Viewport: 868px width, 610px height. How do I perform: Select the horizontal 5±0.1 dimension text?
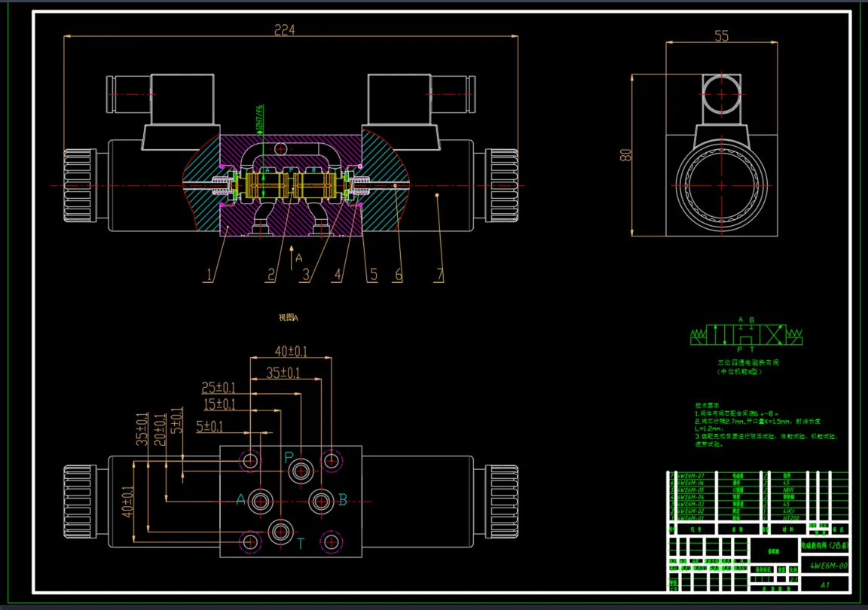click(x=209, y=426)
